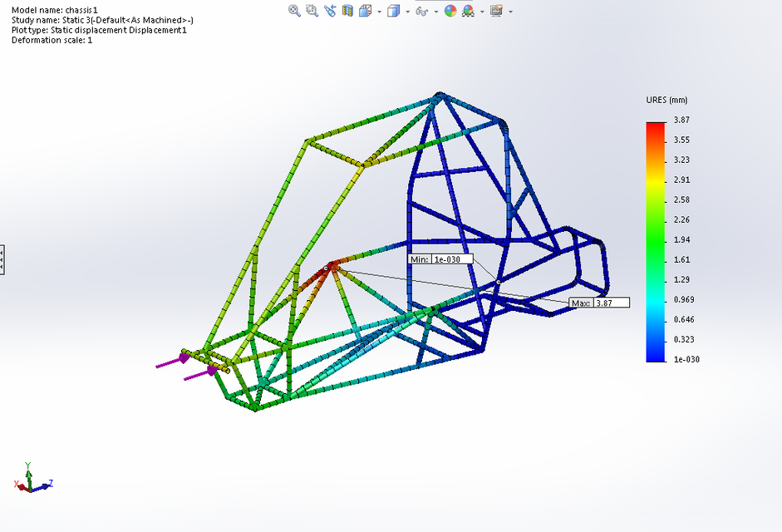782x532 pixels.
Task: Open the View Orientation cube tool
Action: pyautogui.click(x=366, y=11)
